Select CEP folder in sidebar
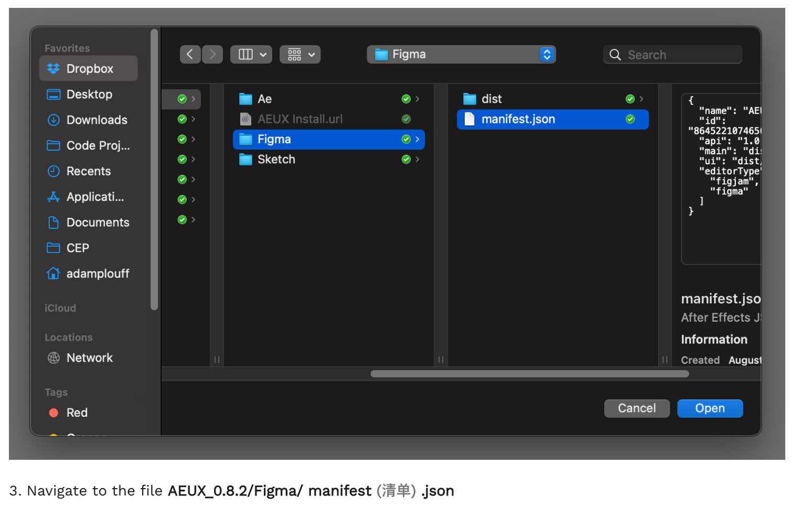The image size is (812, 506). point(89,248)
